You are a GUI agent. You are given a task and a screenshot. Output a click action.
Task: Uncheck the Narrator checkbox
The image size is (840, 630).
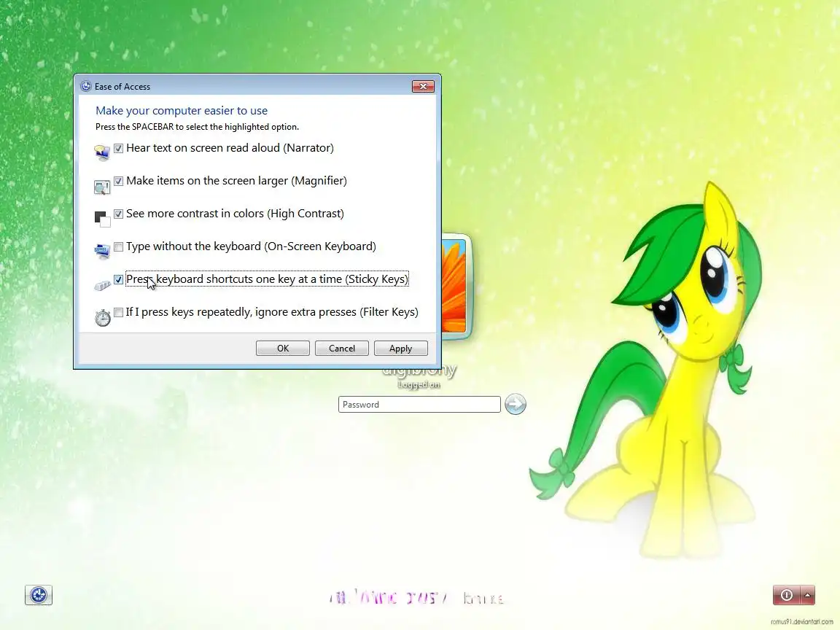[118, 149]
